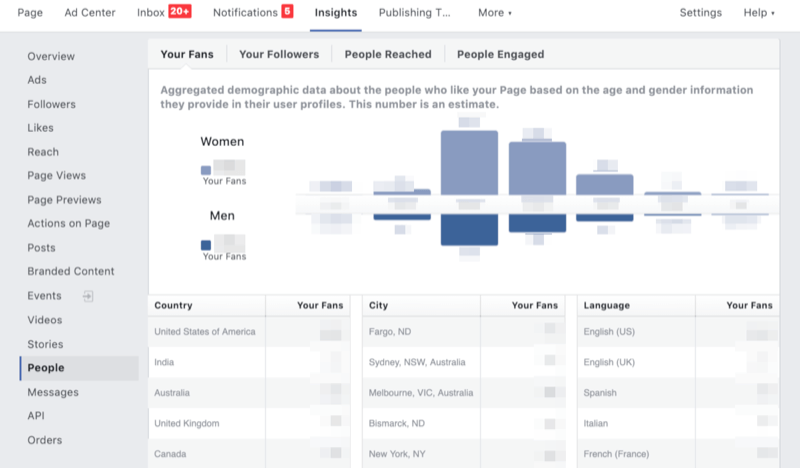Viewport: 800px width, 468px height.
Task: Switch to People Reached tab
Action: coord(388,54)
